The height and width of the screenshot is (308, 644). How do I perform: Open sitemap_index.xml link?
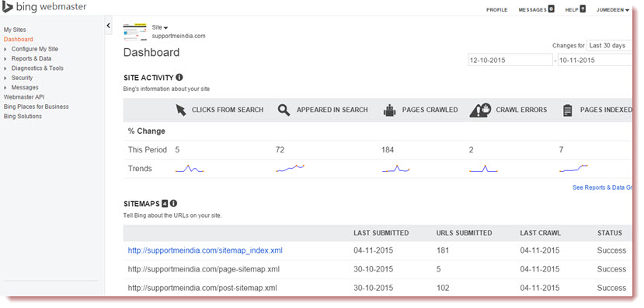[205, 250]
